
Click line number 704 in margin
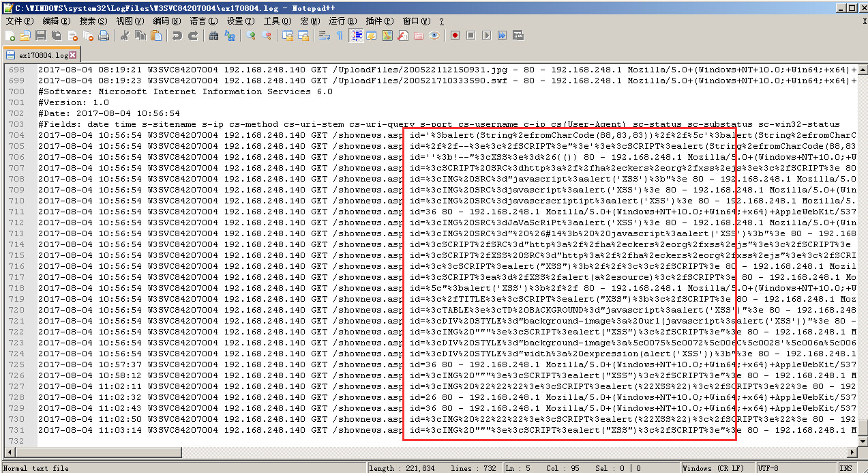click(x=16, y=135)
